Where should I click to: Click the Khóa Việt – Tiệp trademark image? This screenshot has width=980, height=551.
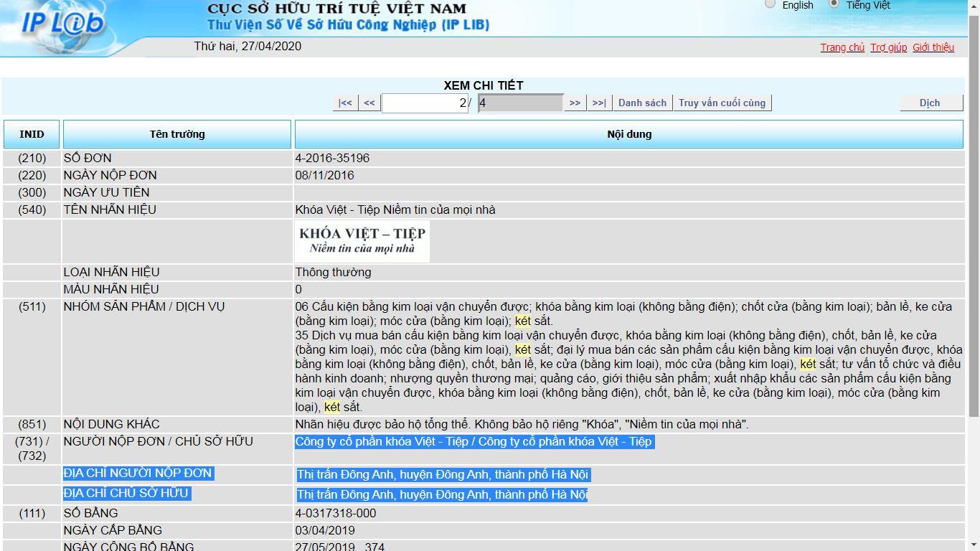click(362, 241)
